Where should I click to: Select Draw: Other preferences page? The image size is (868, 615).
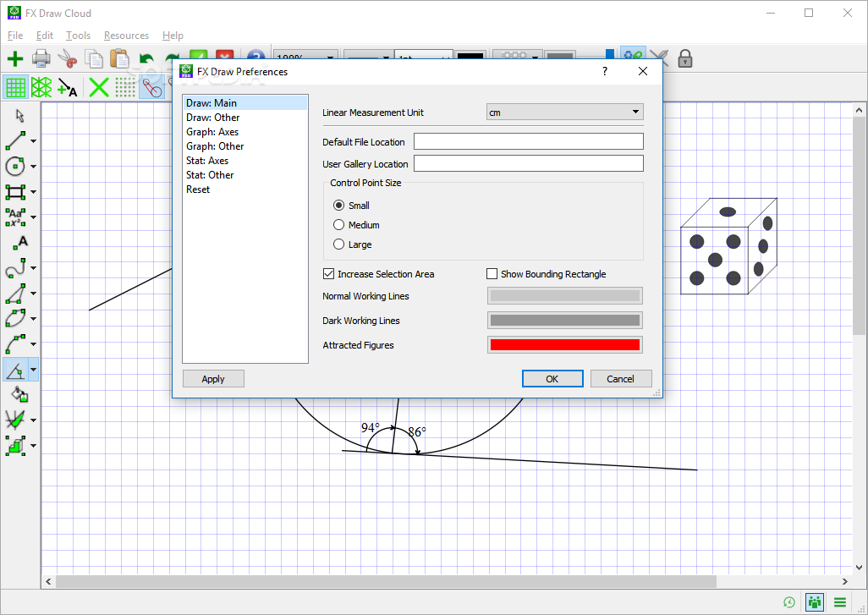click(x=245, y=118)
